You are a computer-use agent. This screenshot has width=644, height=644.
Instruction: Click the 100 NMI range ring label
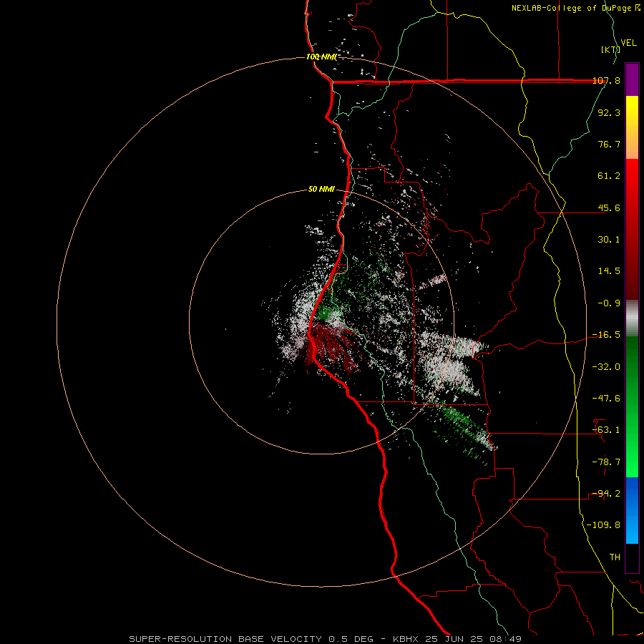click(321, 57)
